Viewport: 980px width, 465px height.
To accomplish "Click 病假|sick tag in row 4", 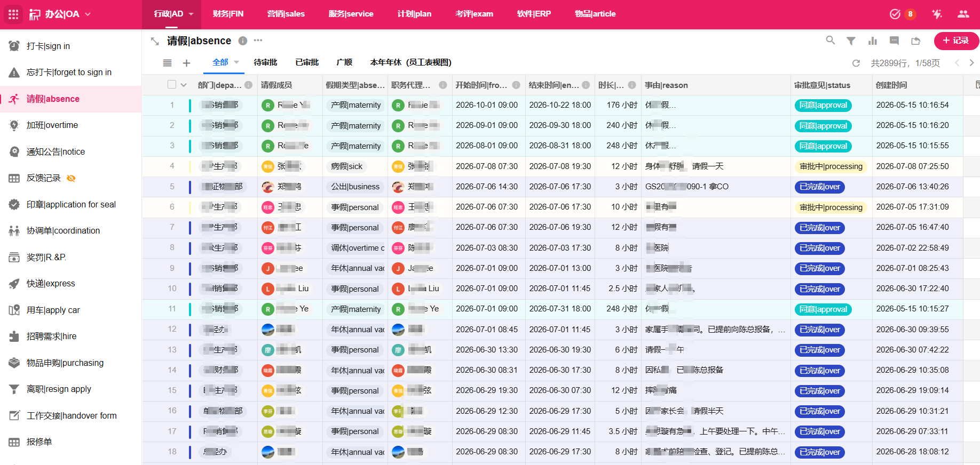I will (x=347, y=166).
